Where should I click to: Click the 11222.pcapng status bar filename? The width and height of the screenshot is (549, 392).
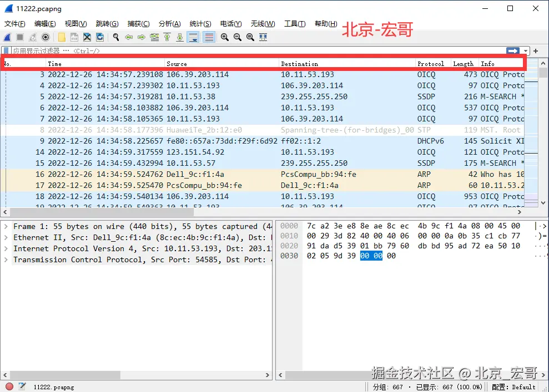[x=54, y=387]
